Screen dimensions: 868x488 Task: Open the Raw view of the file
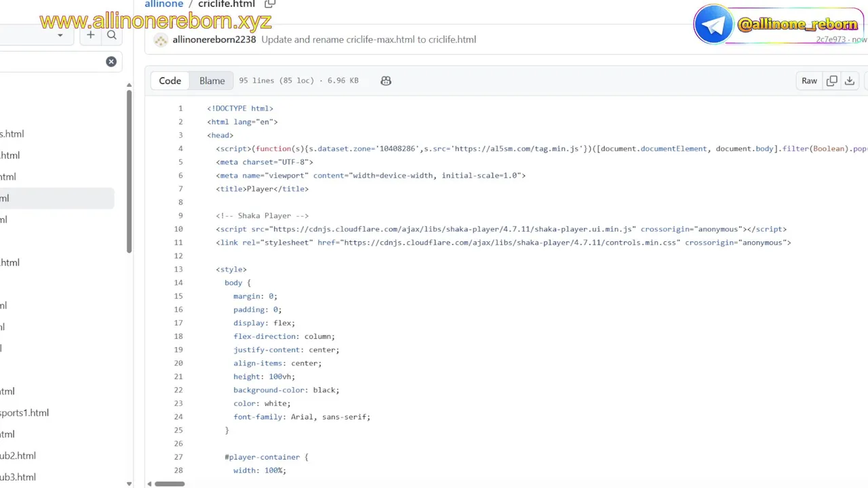810,81
